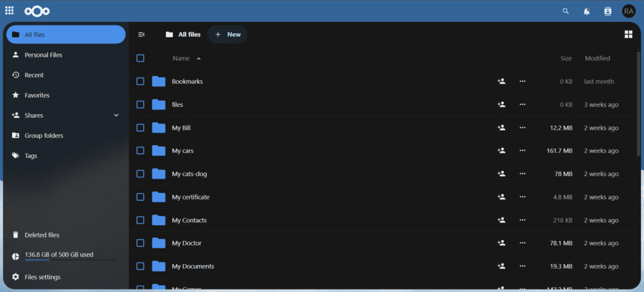The image size is (644, 292).
Task: Click the storage quota pie icon
Action: [16, 256]
